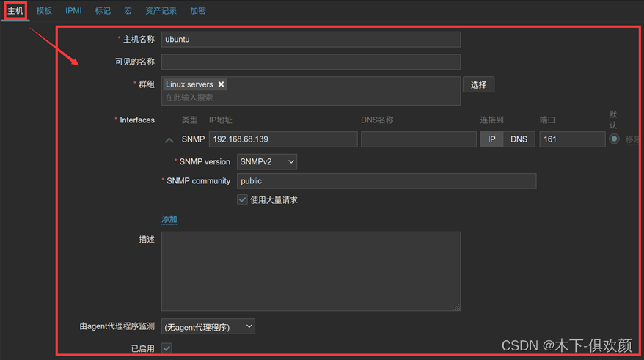This screenshot has height=360, width=644.
Task: Toggle the 使用大量请求 checkbox
Action: [242, 200]
